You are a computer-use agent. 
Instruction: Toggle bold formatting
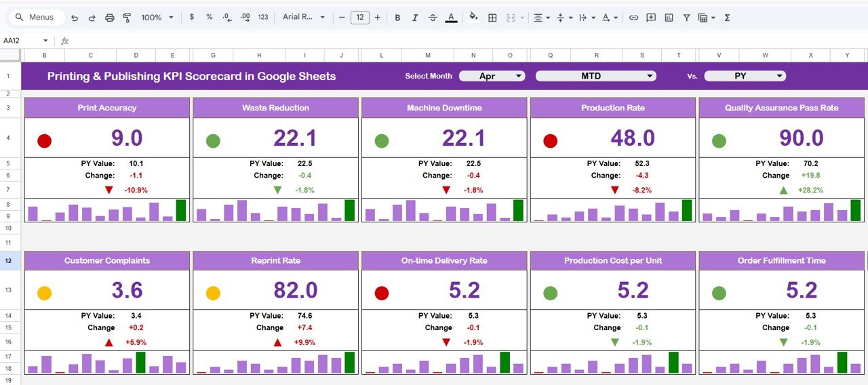(x=397, y=18)
